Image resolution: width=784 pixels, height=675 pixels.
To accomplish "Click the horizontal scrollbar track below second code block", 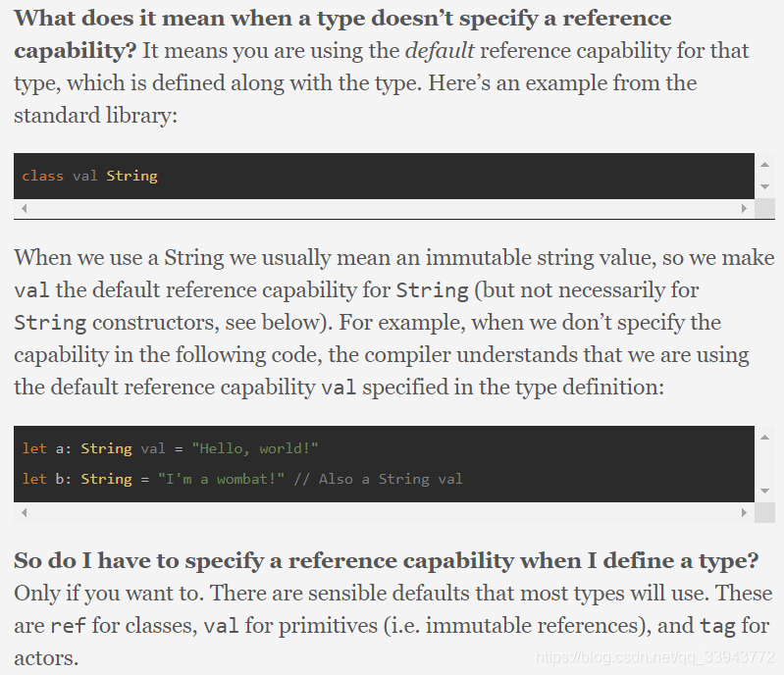I will coord(384,512).
